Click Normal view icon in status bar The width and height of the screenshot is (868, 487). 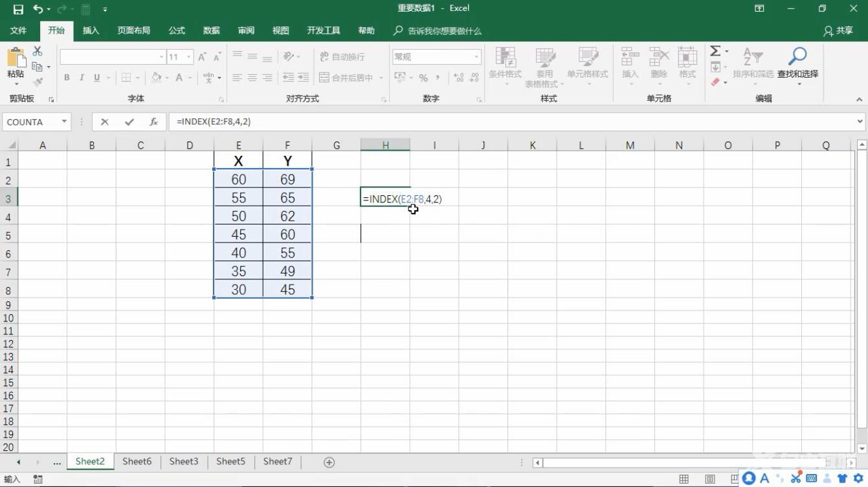(684, 479)
